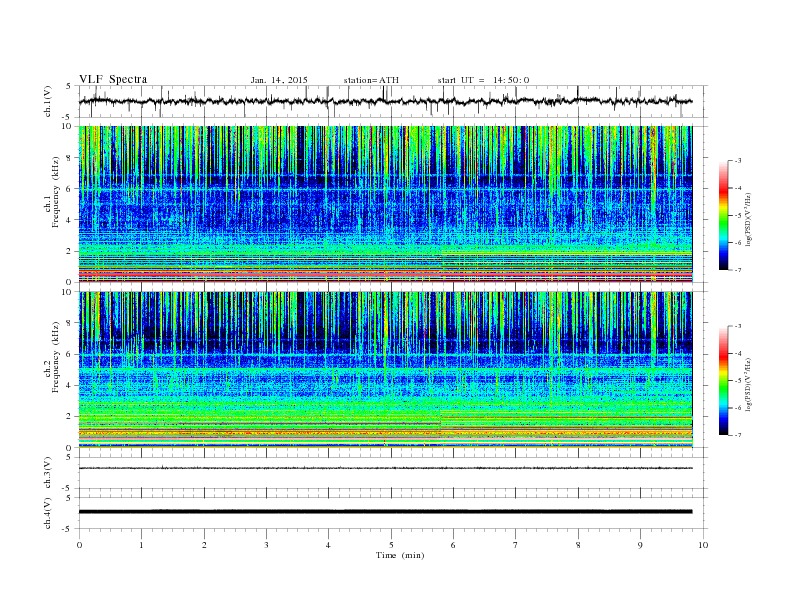
Task: Click the VLF Spectra title
Action: [113, 79]
